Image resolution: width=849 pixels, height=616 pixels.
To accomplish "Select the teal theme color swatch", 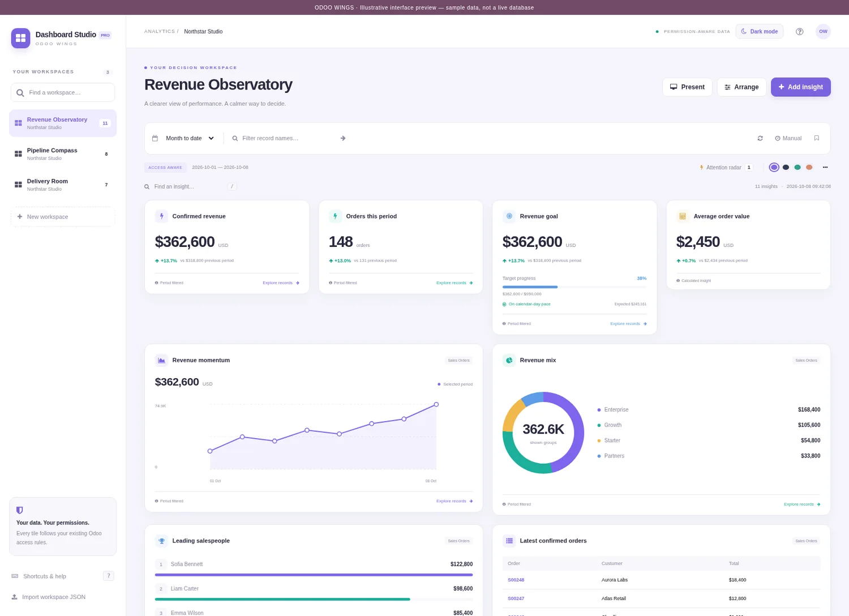I will click(797, 167).
